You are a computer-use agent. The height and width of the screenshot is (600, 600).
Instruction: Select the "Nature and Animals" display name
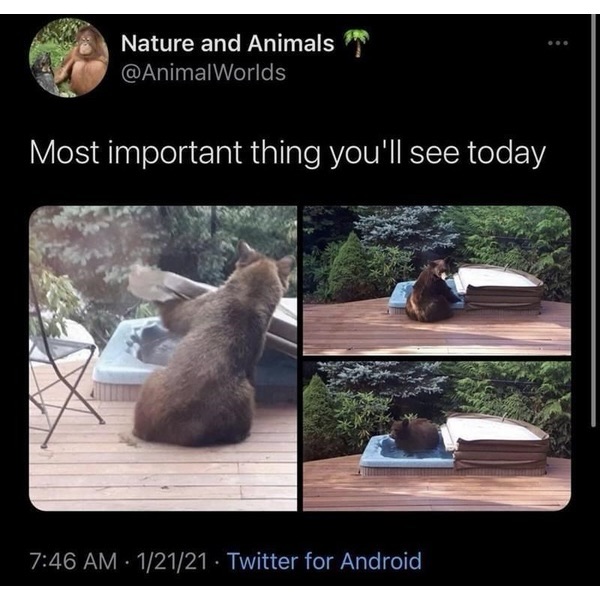[228, 43]
